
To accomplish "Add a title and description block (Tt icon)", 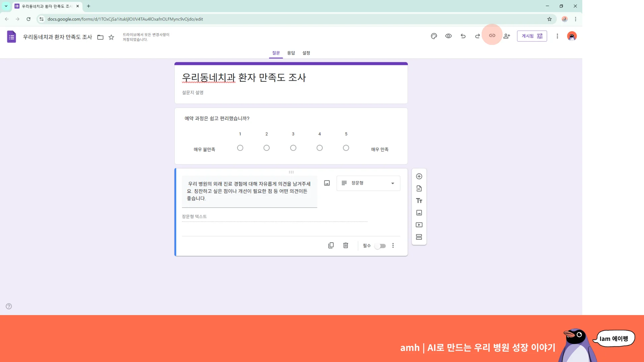I will coord(419,200).
